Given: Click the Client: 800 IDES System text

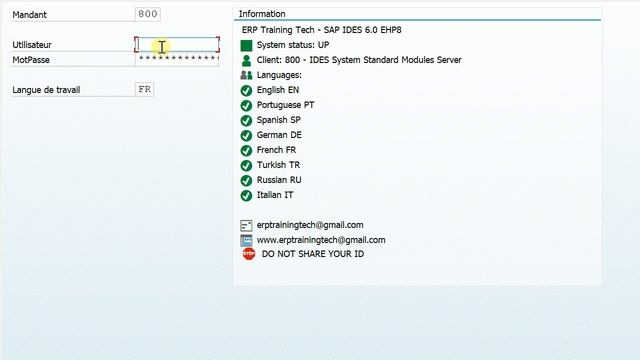Looking at the screenshot, I should click(359, 60).
